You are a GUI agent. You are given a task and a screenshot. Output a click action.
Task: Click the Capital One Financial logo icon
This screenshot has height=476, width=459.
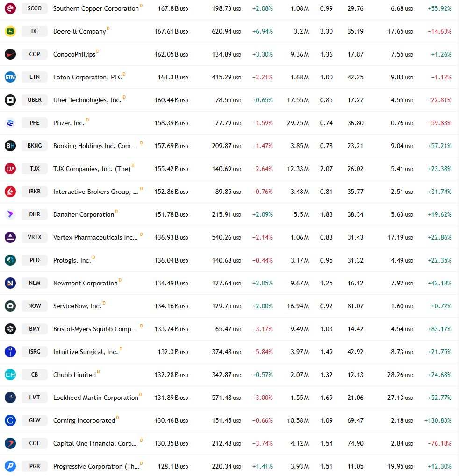pos(10,443)
